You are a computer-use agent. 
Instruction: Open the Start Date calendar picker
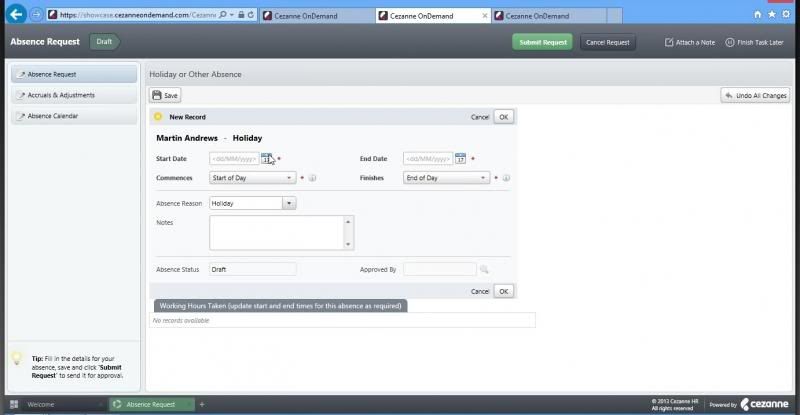coord(266,158)
